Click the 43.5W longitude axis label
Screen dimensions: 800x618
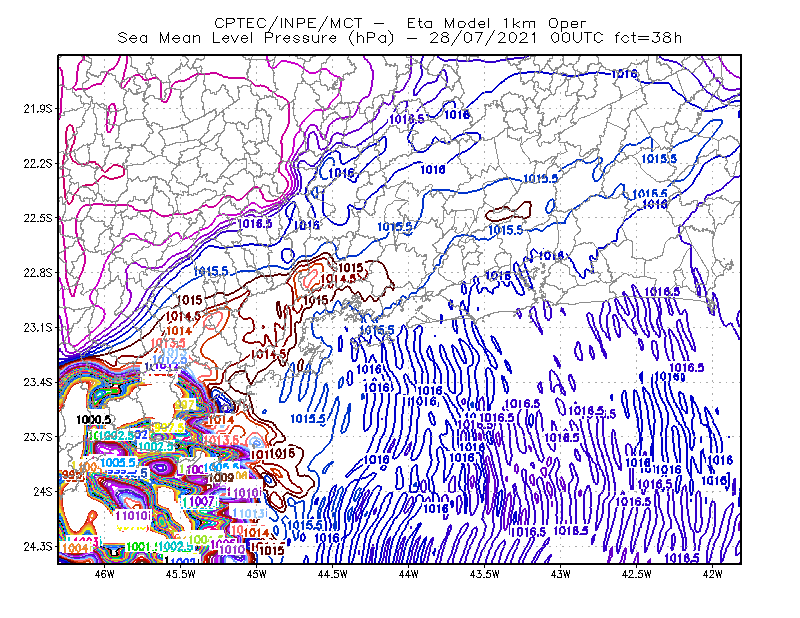(485, 574)
